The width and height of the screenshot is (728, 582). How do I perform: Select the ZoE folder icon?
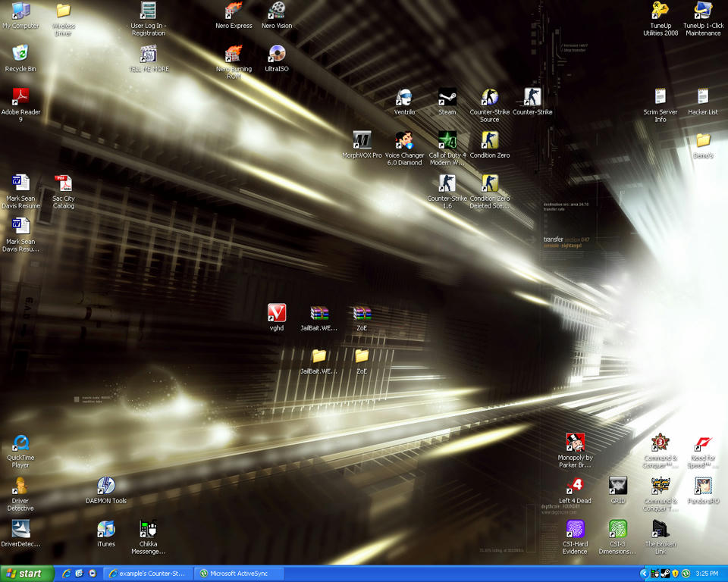(x=362, y=361)
